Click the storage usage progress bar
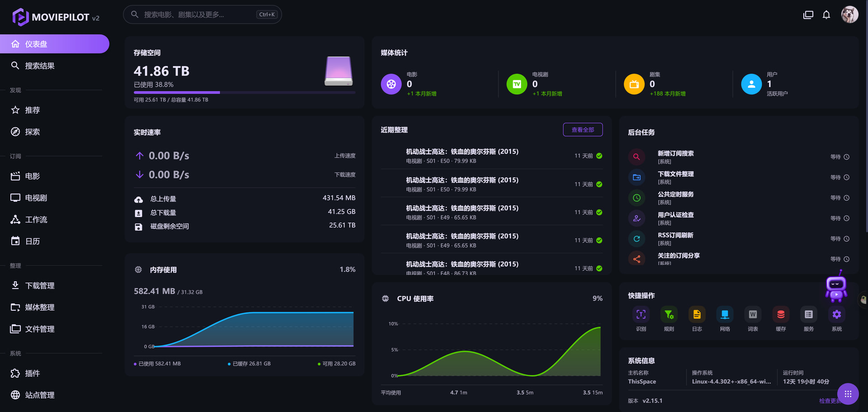Image resolution: width=868 pixels, height=412 pixels. (245, 92)
